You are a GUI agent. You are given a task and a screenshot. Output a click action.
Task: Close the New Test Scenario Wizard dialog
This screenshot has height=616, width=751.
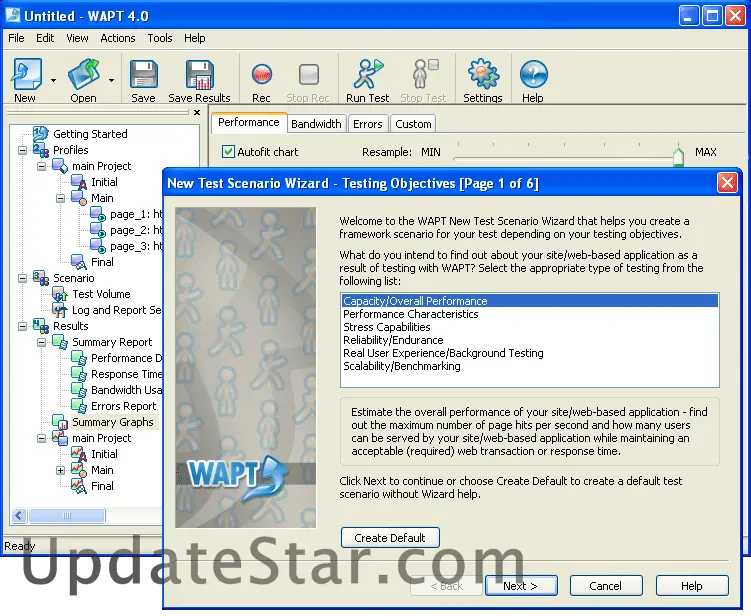point(727,183)
